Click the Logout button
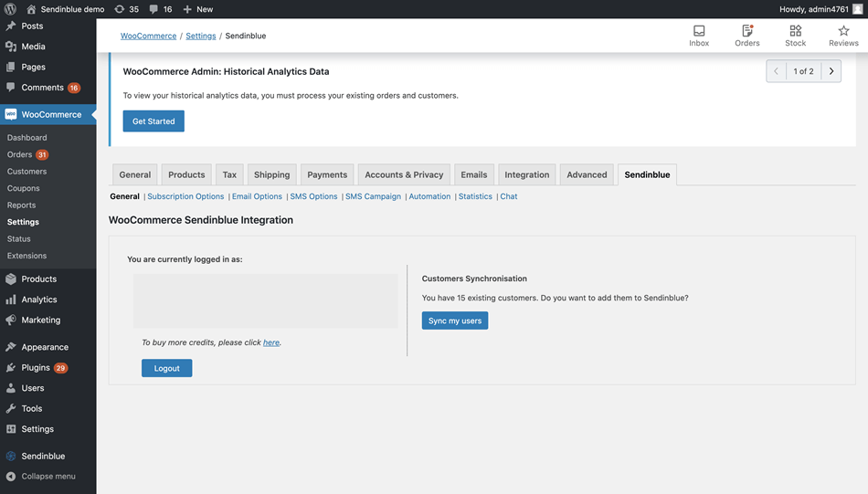 [x=166, y=368]
